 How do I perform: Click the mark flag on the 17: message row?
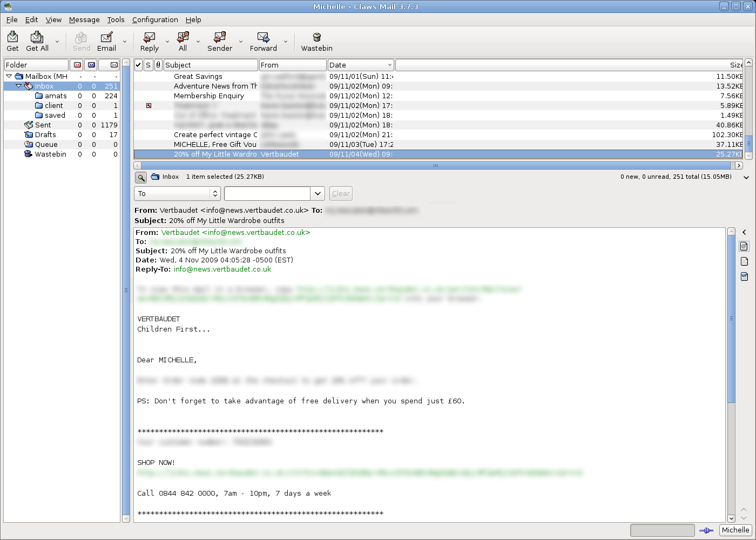coord(148,105)
